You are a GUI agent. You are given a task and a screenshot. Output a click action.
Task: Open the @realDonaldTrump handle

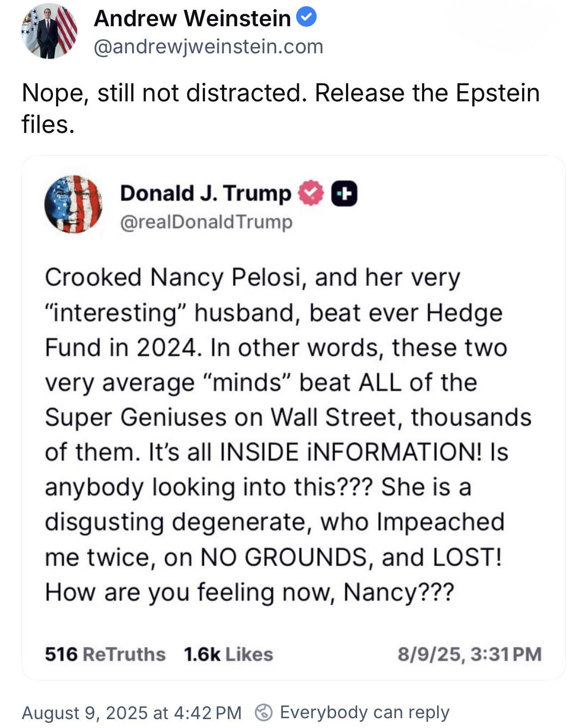(x=206, y=222)
